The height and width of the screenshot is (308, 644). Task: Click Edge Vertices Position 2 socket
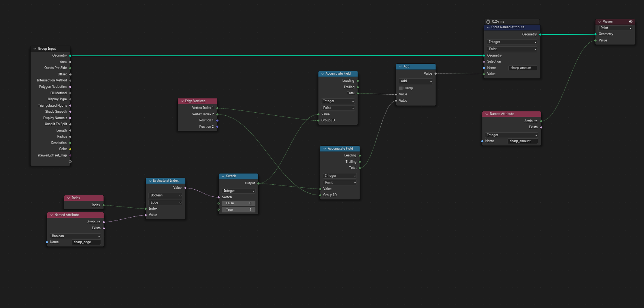pyautogui.click(x=217, y=127)
